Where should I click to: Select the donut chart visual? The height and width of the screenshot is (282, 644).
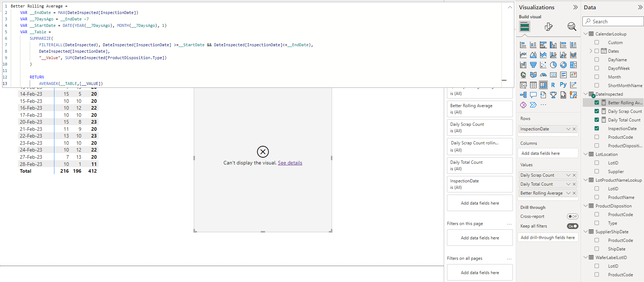click(x=563, y=65)
